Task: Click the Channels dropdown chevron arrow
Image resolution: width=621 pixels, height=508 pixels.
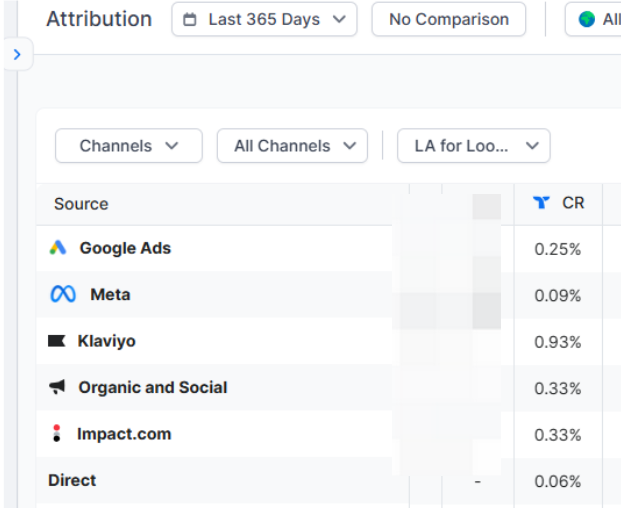Action: (172, 146)
